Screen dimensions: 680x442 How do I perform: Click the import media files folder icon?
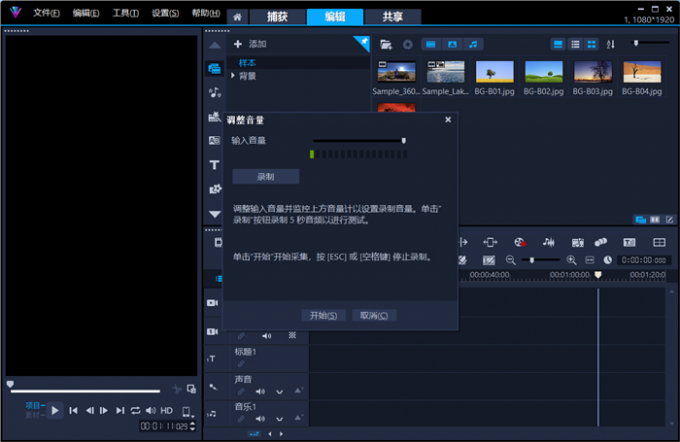coord(386,45)
